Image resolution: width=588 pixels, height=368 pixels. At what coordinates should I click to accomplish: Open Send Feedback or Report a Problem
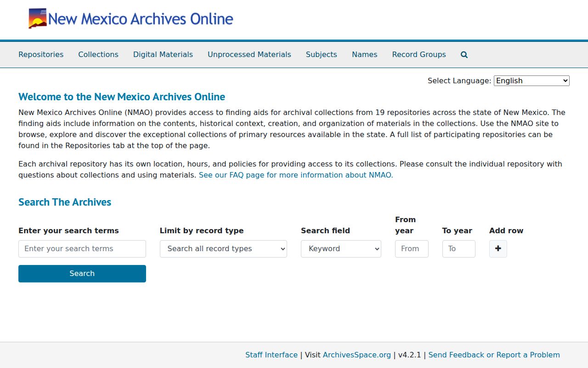tap(494, 355)
